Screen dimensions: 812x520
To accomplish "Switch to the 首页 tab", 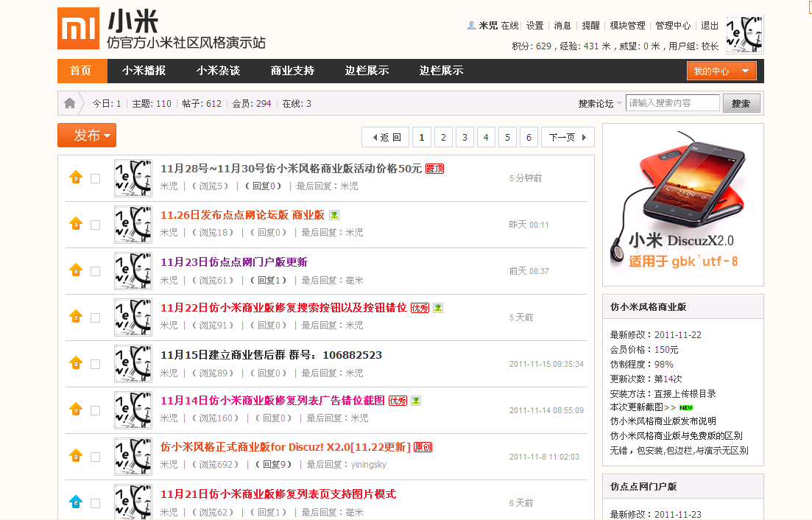I will coord(81,71).
